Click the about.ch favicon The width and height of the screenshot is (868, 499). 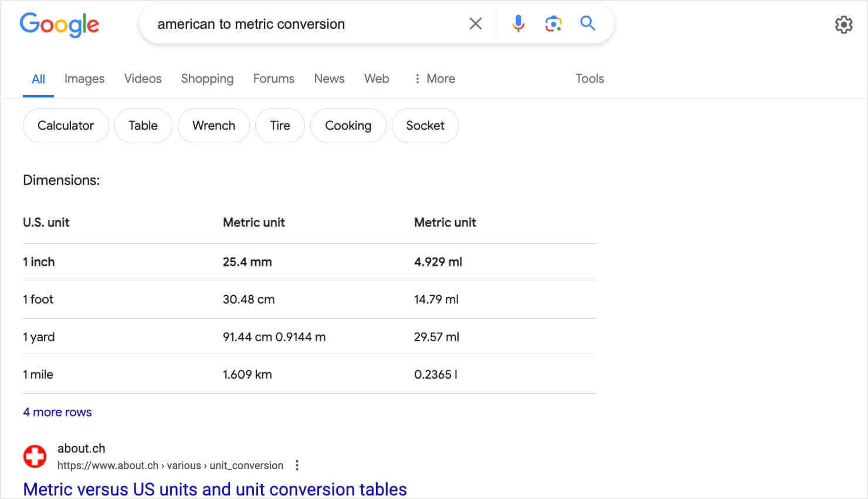tap(35, 456)
